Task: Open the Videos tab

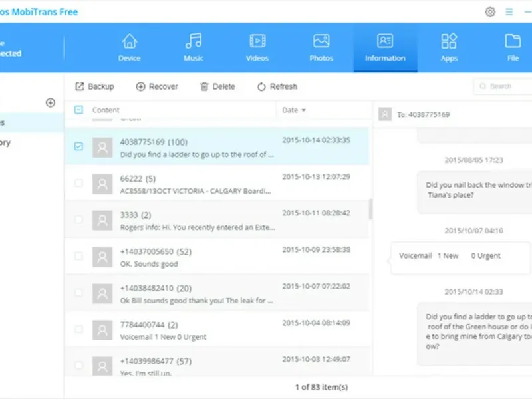Action: click(x=257, y=48)
